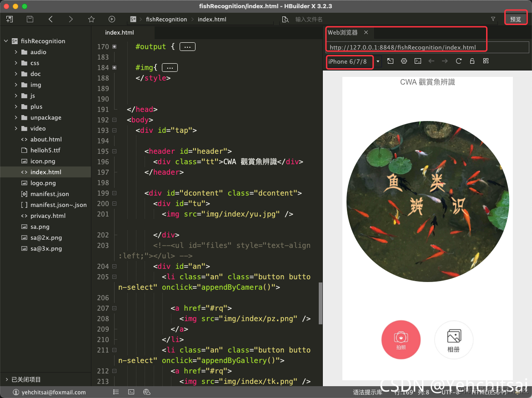532x398 pixels.
Task: Bookmark with the star icon
Action: point(91,20)
